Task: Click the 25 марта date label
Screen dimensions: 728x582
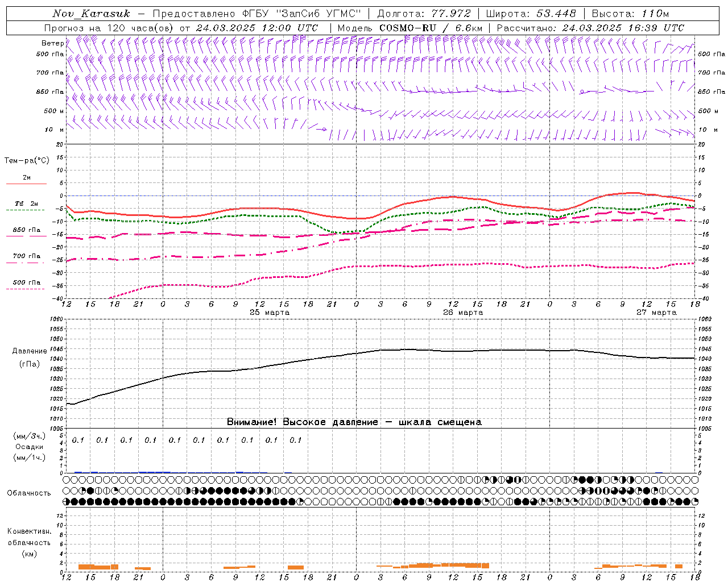Action: (270, 313)
